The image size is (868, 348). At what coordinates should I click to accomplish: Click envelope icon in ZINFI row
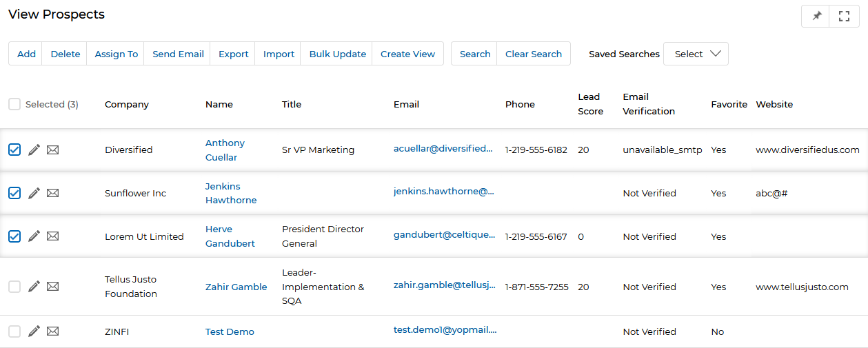point(52,331)
